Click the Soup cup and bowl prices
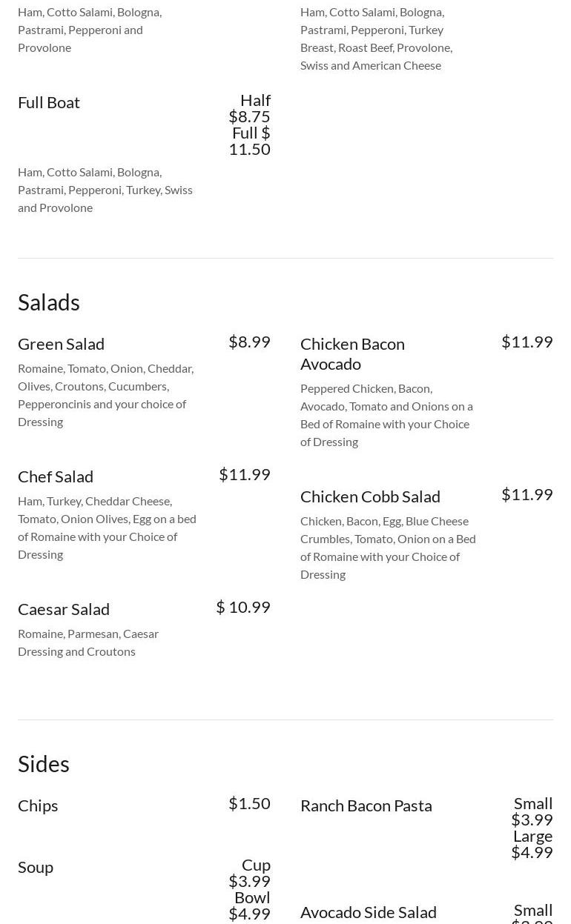Screen dimensions: 571x924 [250, 889]
